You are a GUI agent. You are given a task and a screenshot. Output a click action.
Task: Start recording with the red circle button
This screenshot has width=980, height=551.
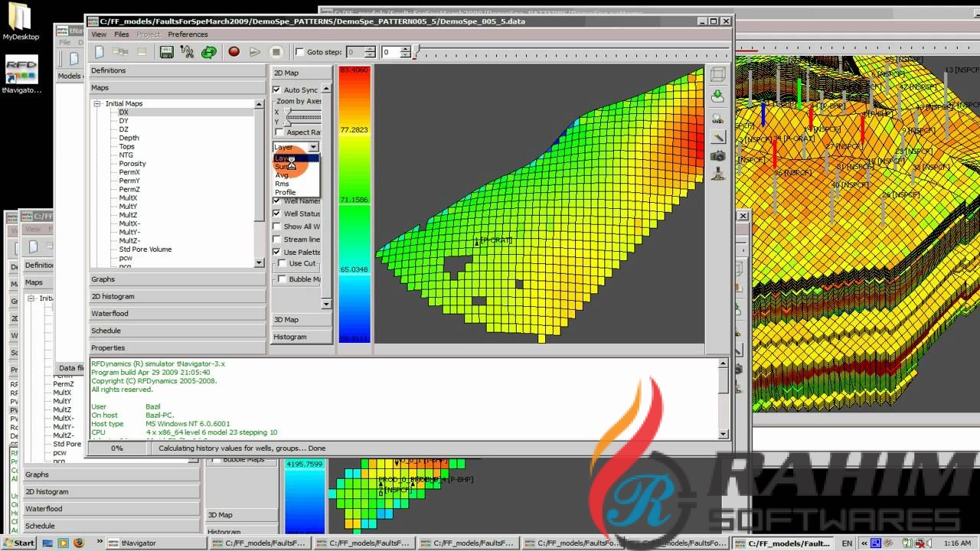point(234,52)
